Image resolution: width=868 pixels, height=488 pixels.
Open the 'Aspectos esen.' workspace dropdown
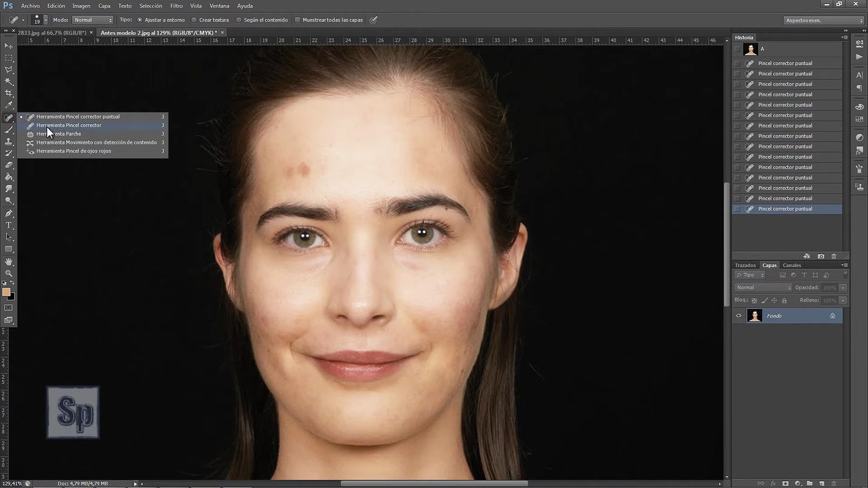pos(823,20)
